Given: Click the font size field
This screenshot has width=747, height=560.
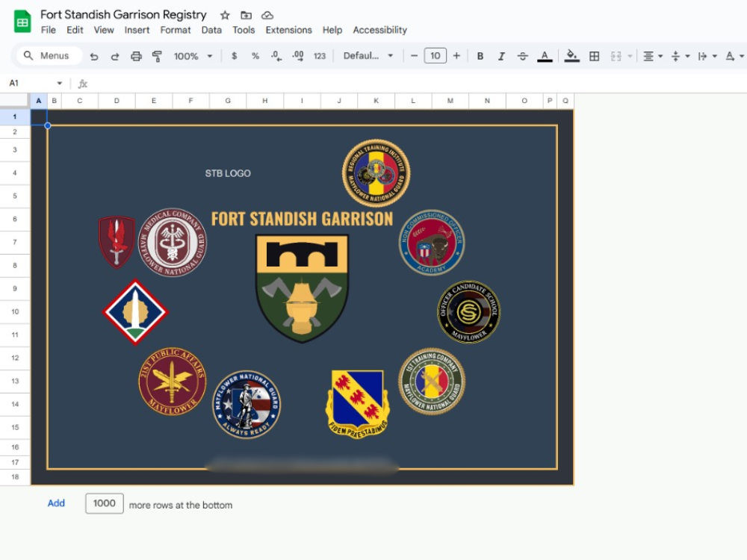Looking at the screenshot, I should click(435, 56).
